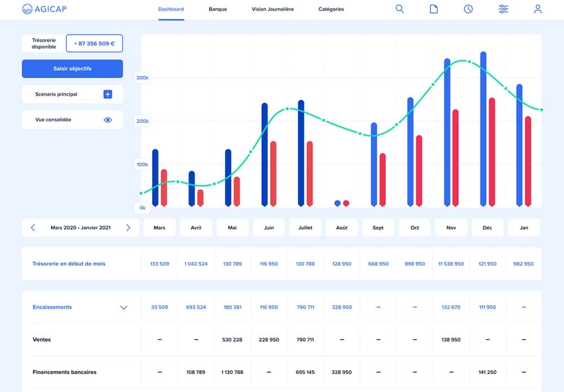The width and height of the screenshot is (564, 392).
Task: Go to previous period with left arrow
Action: pyautogui.click(x=33, y=228)
